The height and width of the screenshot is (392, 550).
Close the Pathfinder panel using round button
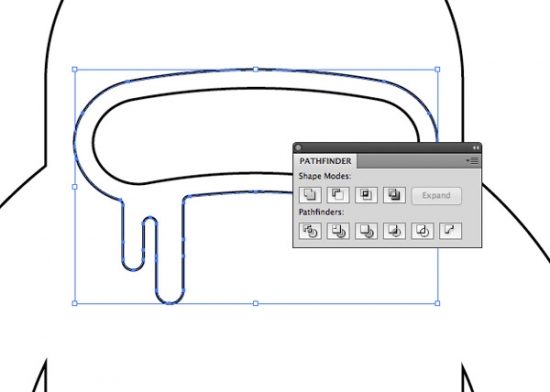click(298, 148)
